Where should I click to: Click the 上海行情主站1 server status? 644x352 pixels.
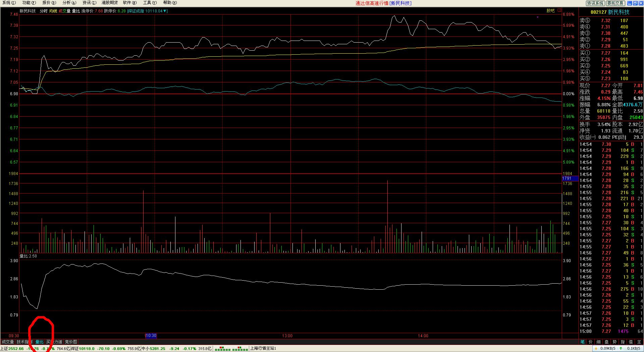pyautogui.click(x=263, y=349)
